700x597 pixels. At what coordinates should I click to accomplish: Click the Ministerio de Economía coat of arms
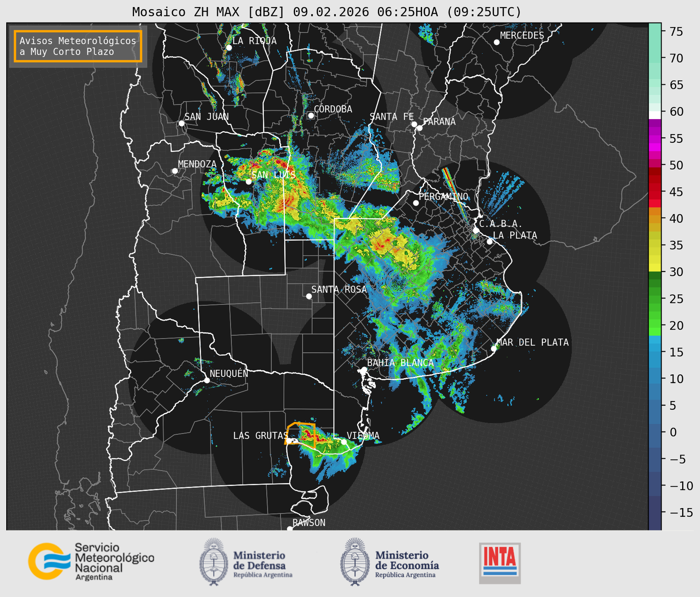(x=355, y=562)
